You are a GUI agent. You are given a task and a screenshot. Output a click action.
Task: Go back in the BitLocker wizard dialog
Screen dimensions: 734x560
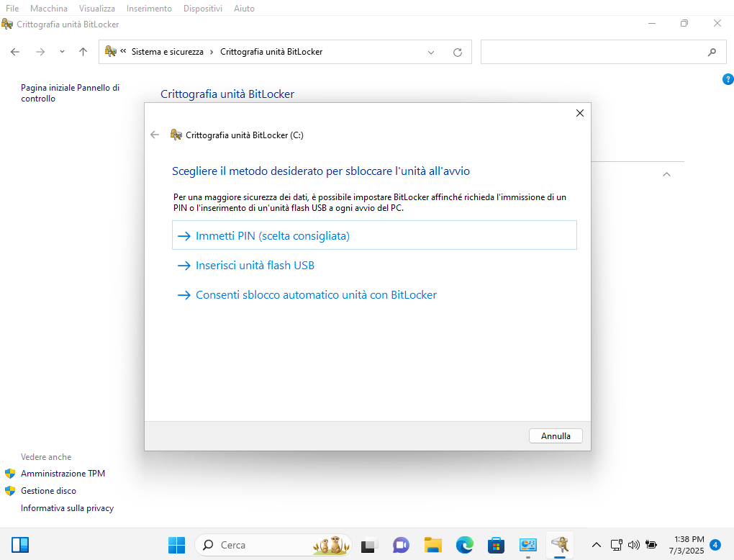(155, 135)
